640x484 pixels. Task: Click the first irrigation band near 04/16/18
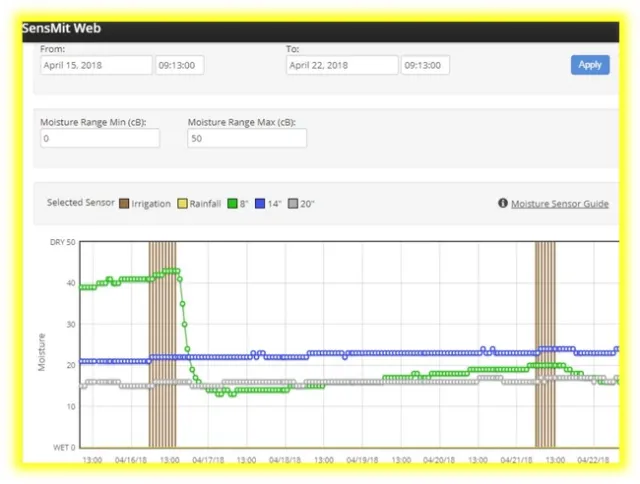tap(162, 344)
